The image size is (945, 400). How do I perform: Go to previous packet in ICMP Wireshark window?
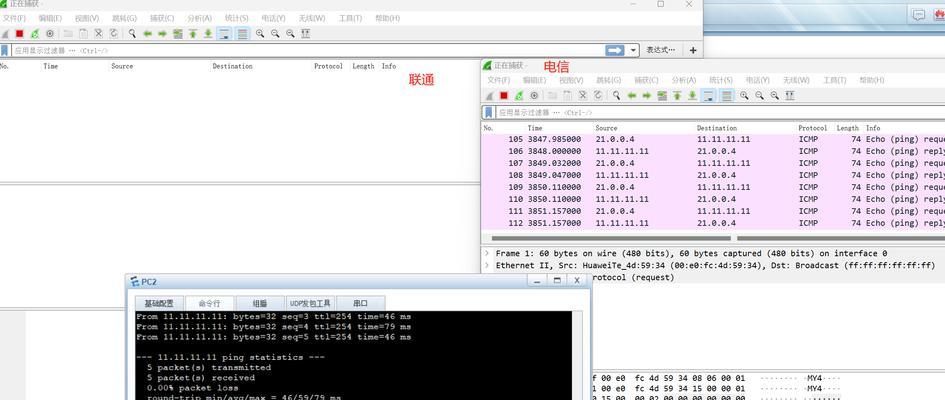click(x=632, y=96)
